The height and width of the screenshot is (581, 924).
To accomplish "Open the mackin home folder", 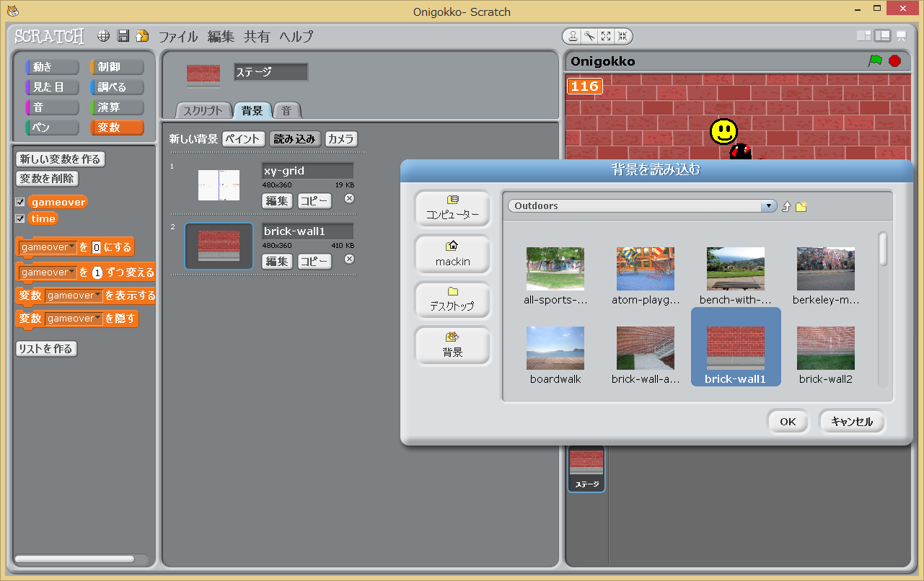I will pos(452,254).
